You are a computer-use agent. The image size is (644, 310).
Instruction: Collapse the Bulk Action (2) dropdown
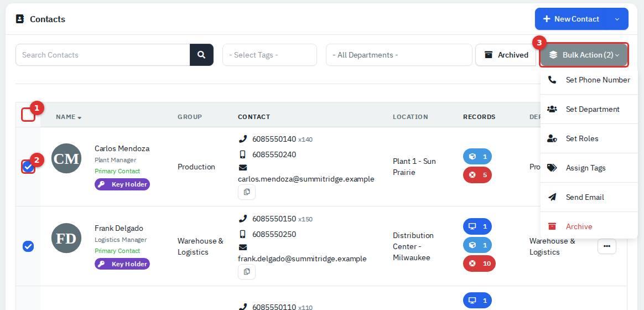pos(584,55)
